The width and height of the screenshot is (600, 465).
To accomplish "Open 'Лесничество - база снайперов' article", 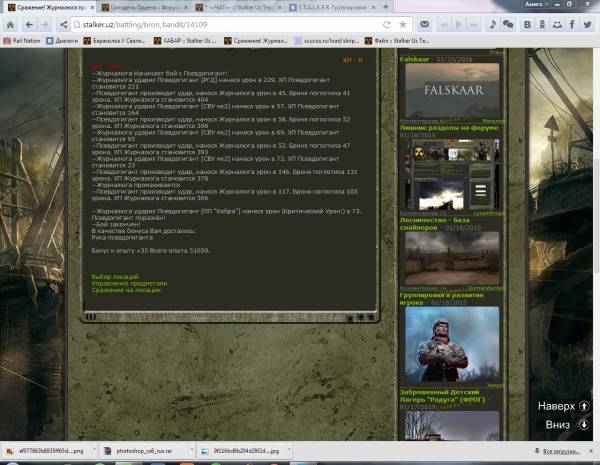I will [435, 224].
